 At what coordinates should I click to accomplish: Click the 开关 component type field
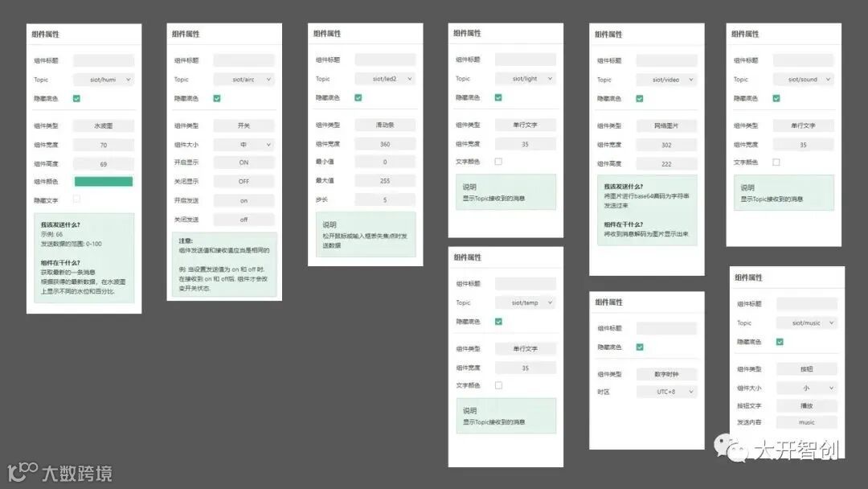coord(244,125)
